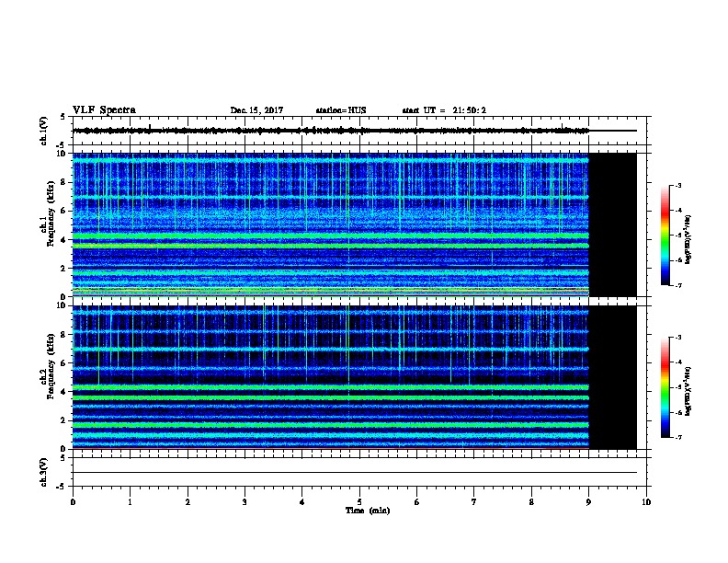Select the "ch.1(V)" waveform axis label

(43, 131)
